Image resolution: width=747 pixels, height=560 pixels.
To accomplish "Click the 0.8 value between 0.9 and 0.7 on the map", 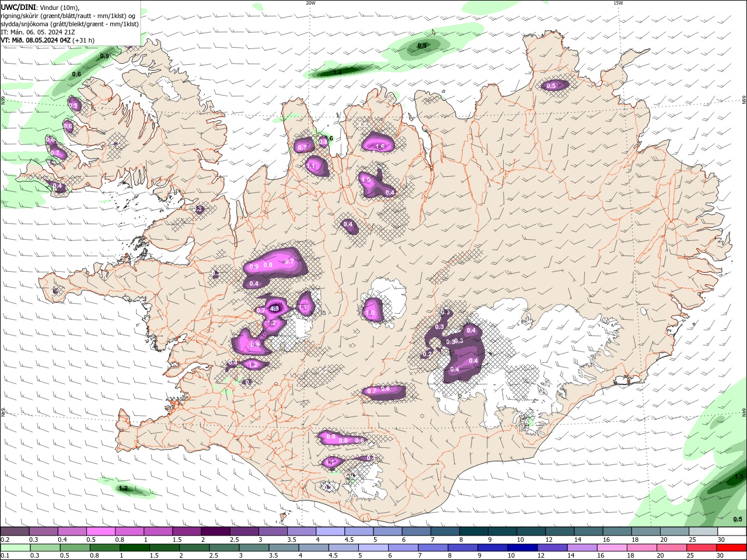I will pyautogui.click(x=268, y=265).
